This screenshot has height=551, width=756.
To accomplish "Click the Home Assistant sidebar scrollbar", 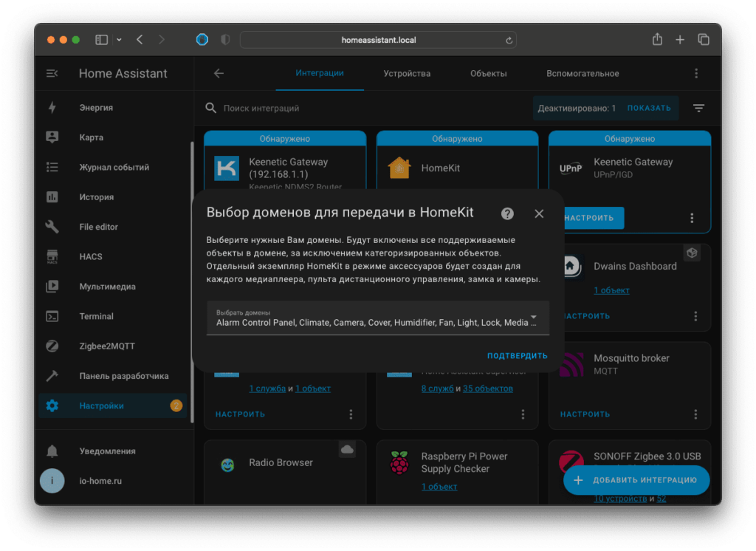I will tap(192, 282).
